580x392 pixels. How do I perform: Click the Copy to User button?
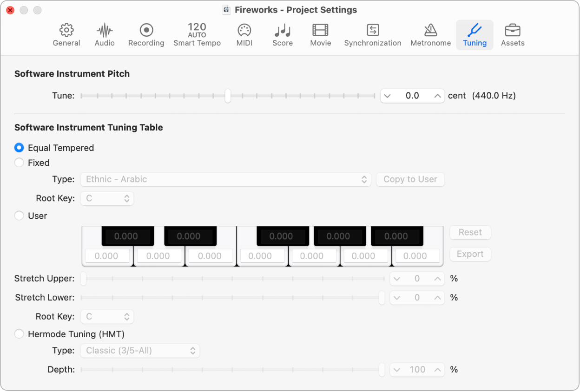click(410, 179)
